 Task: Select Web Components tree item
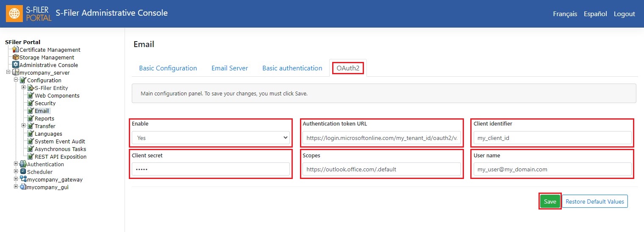57,95
